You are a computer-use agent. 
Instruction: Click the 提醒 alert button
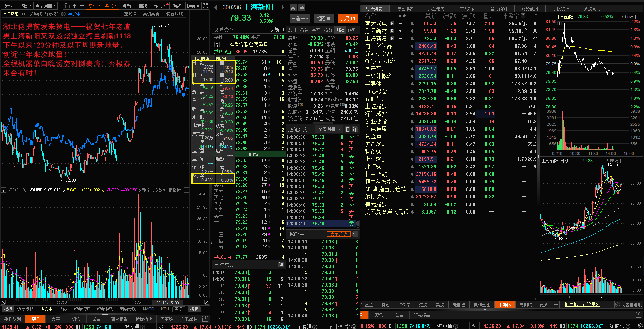coord(323,19)
